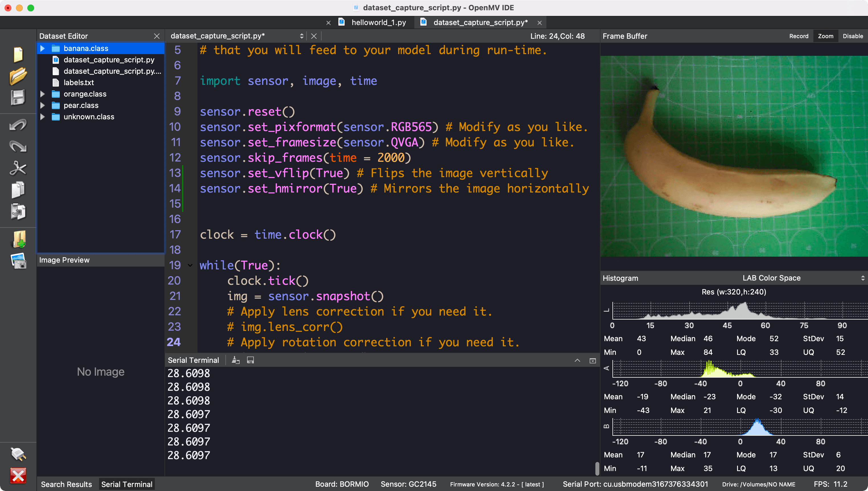868x491 pixels.
Task: Toggle the Zoom button in Frame Buffer
Action: (x=825, y=36)
